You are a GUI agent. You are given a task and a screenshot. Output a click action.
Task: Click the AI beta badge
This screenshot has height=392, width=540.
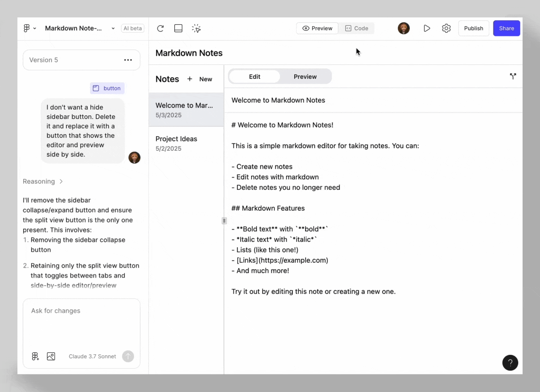(x=132, y=28)
